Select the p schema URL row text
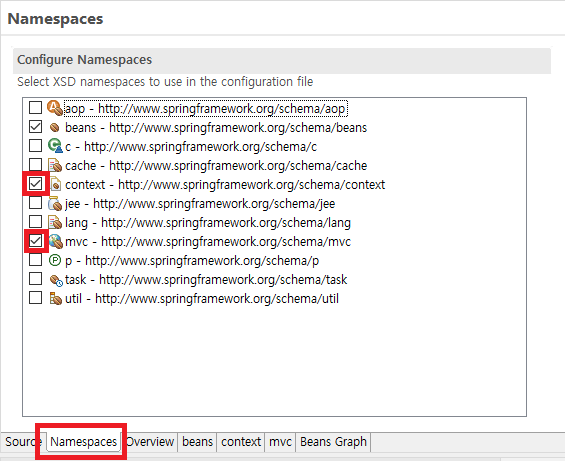565x461 pixels. click(x=192, y=261)
